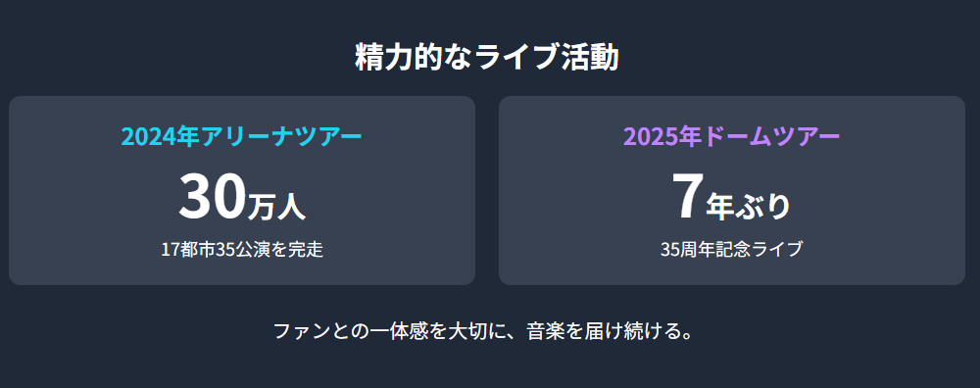Click the 30万人 statistic
Image resolution: width=980 pixels, height=388 pixels.
[242, 197]
